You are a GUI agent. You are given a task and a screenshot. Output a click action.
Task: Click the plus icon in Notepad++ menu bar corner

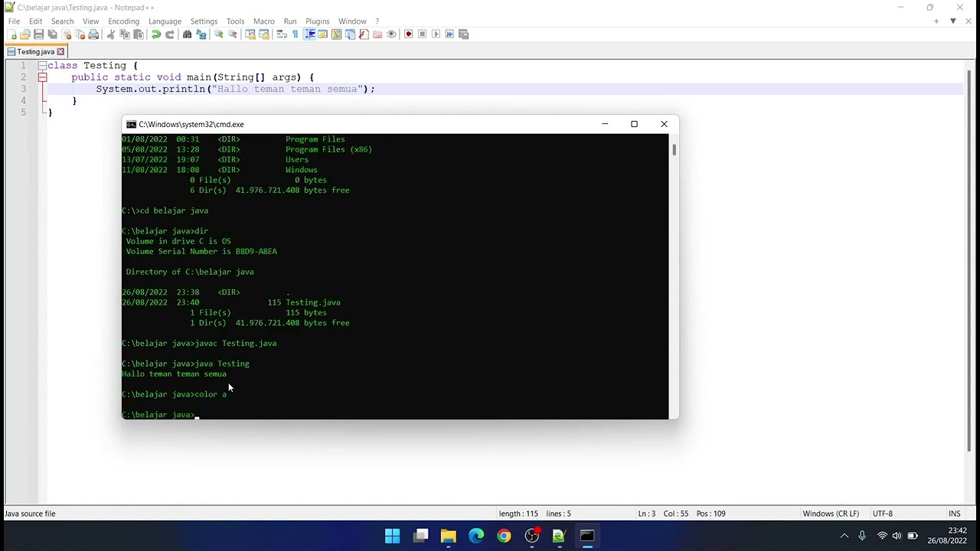coord(936,21)
